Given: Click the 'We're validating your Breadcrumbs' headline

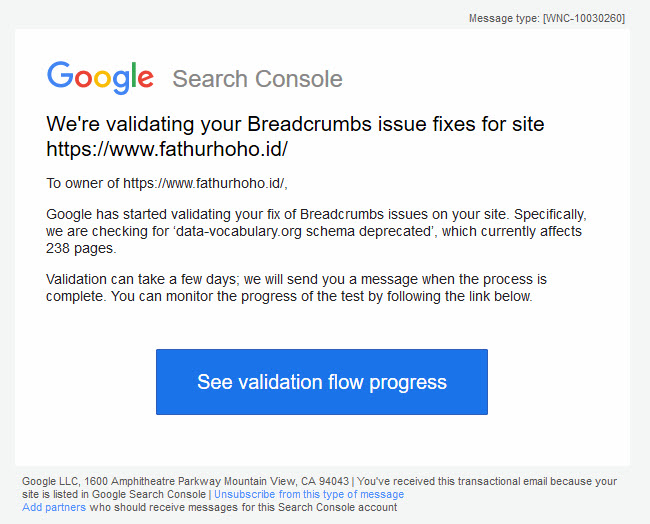Looking at the screenshot, I should 295,124.
